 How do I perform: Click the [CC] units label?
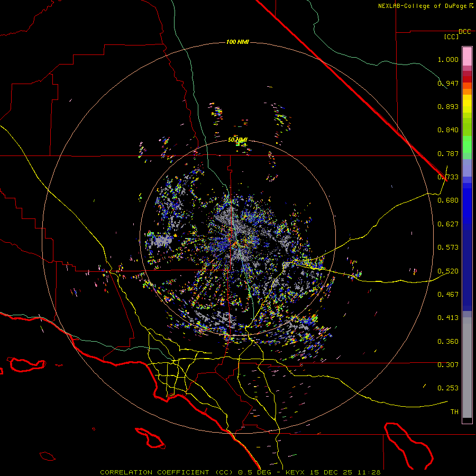pyautogui.click(x=452, y=36)
